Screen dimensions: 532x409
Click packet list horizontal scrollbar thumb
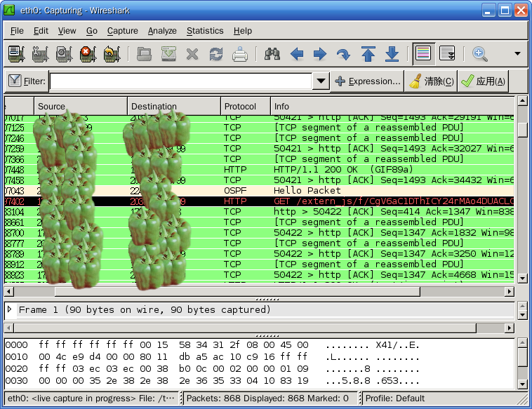[237, 292]
